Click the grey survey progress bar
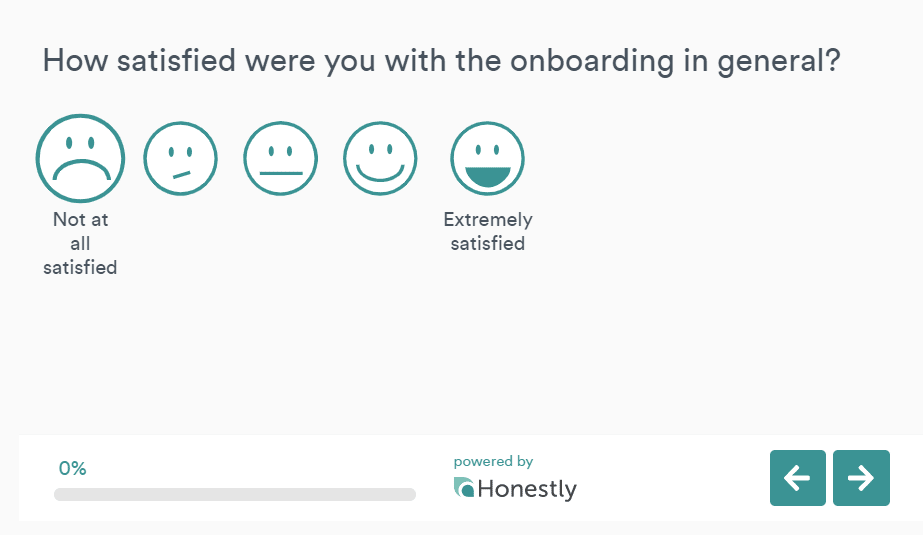Screen dimensions: 923x535 tap(235, 494)
